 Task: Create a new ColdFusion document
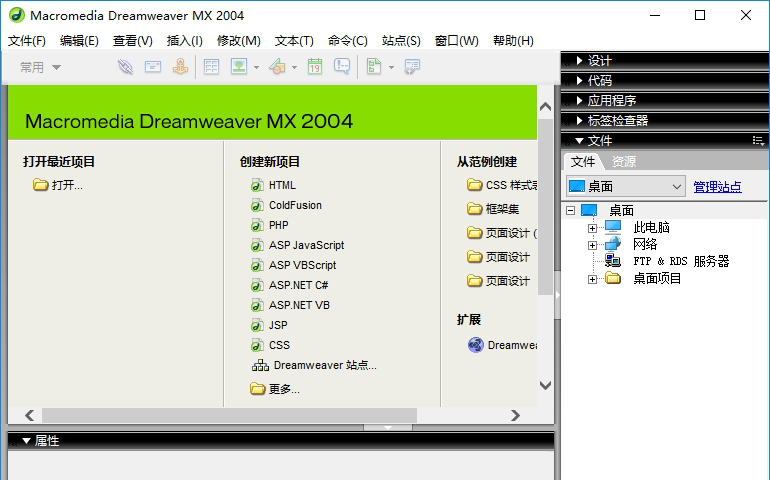[286, 205]
